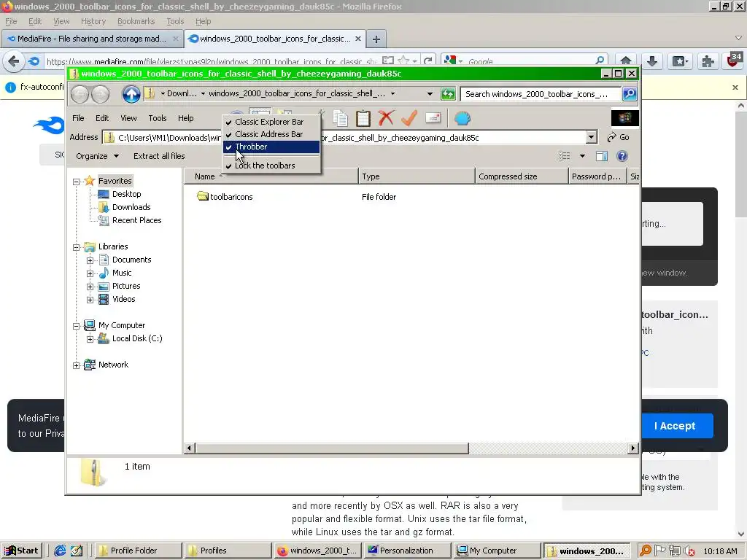Open My Computer taskbar button
The image size is (747, 560).
(x=498, y=551)
